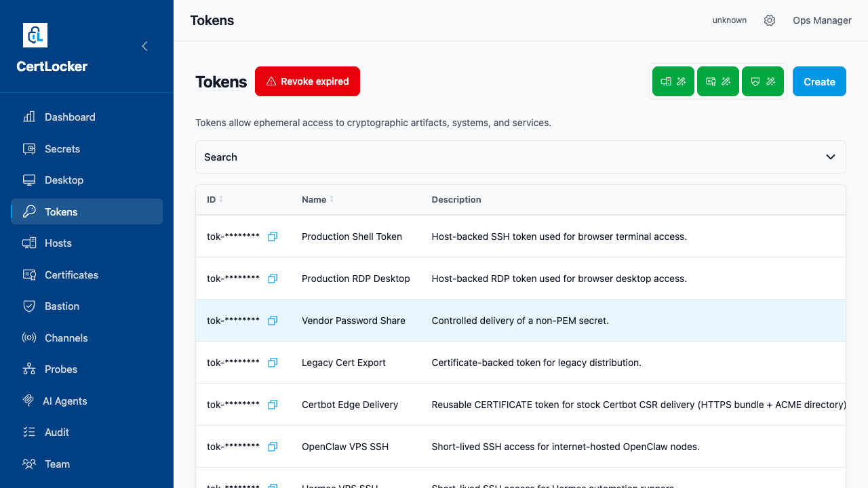The image size is (868, 488).
Task: Open the settings gear in header
Action: point(770,20)
